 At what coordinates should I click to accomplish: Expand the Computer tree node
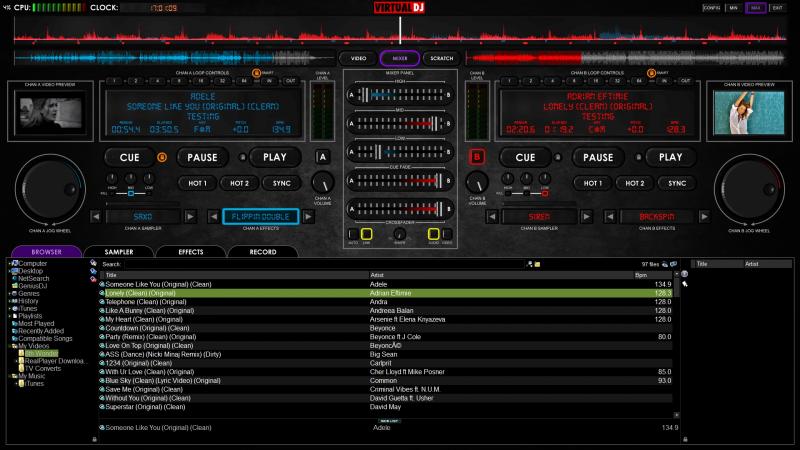pos(10,264)
